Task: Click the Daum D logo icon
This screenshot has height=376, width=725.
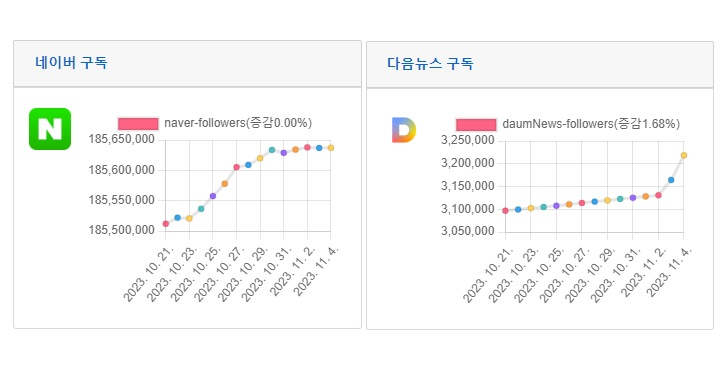Action: click(x=404, y=130)
